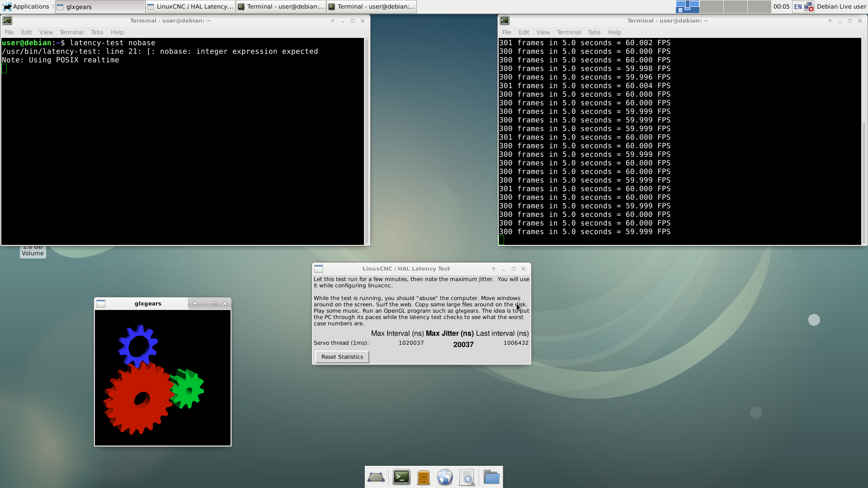Open Help menu in right terminal
The image size is (868, 488).
pos(614,32)
